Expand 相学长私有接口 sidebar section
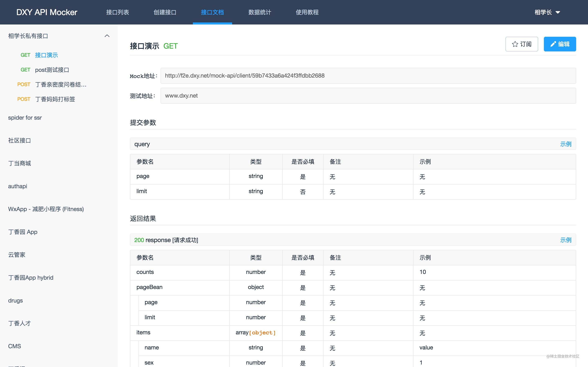Viewport: 588px width, 367px height. [107, 36]
